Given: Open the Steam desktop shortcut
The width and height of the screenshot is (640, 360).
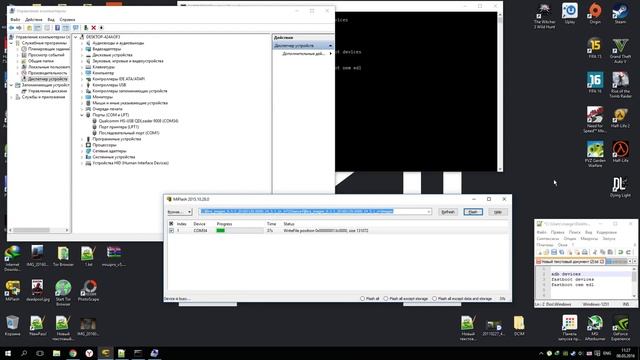Looking at the screenshot, I should click(x=620, y=13).
